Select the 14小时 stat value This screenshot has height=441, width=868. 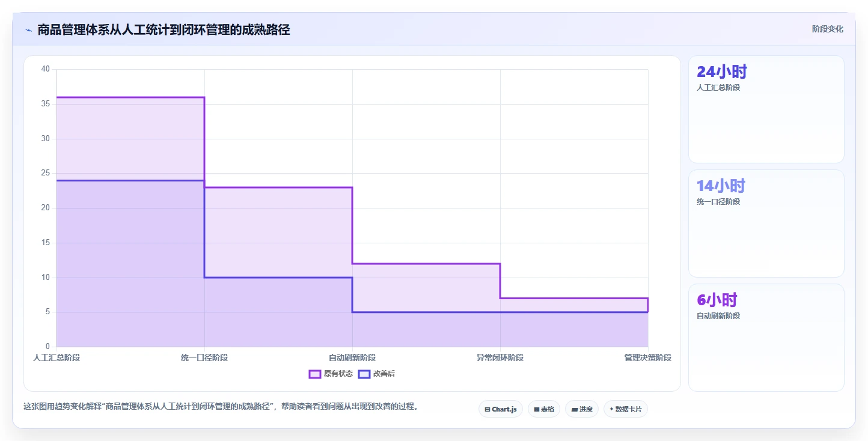[x=721, y=186]
